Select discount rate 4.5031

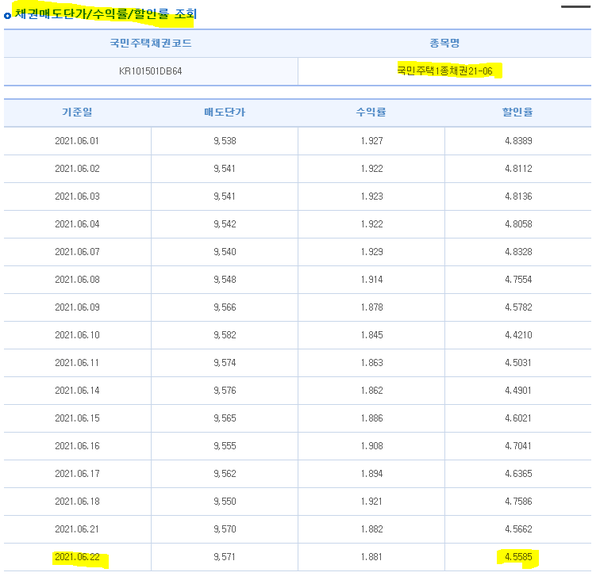pyautogui.click(x=518, y=363)
